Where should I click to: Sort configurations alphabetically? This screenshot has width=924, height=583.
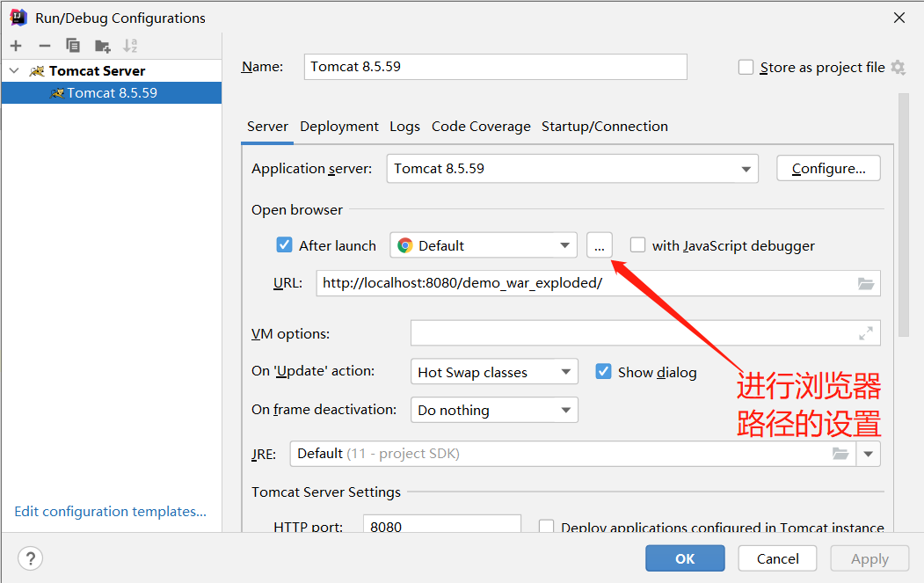(129, 46)
